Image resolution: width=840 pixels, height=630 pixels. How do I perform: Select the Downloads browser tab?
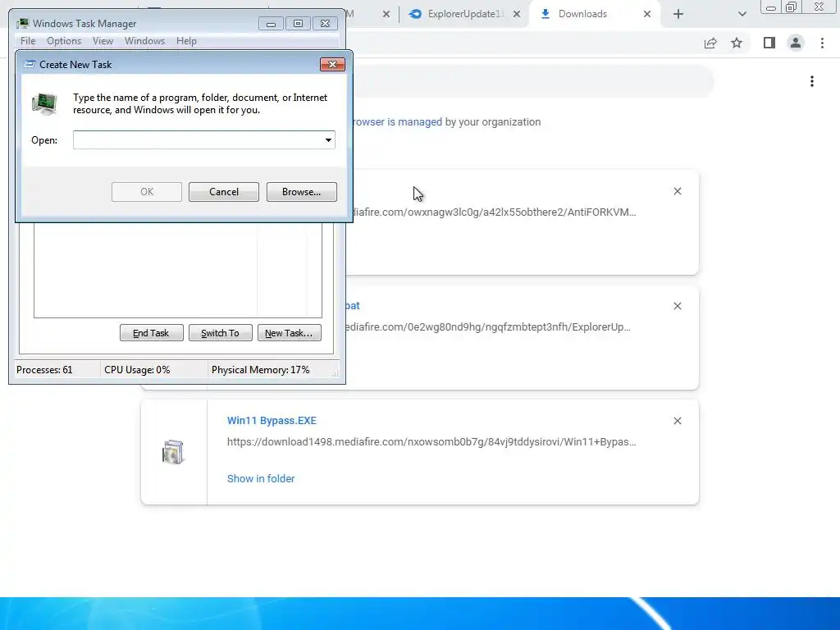582,14
